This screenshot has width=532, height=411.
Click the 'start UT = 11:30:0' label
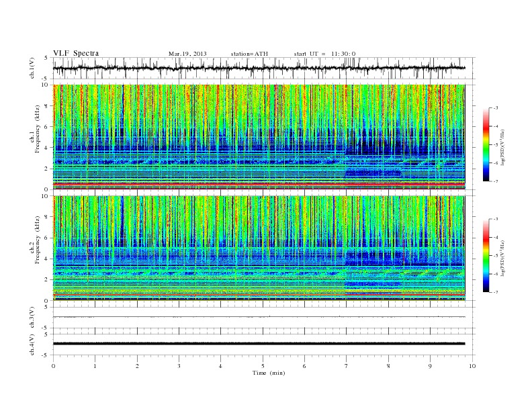pos(324,54)
